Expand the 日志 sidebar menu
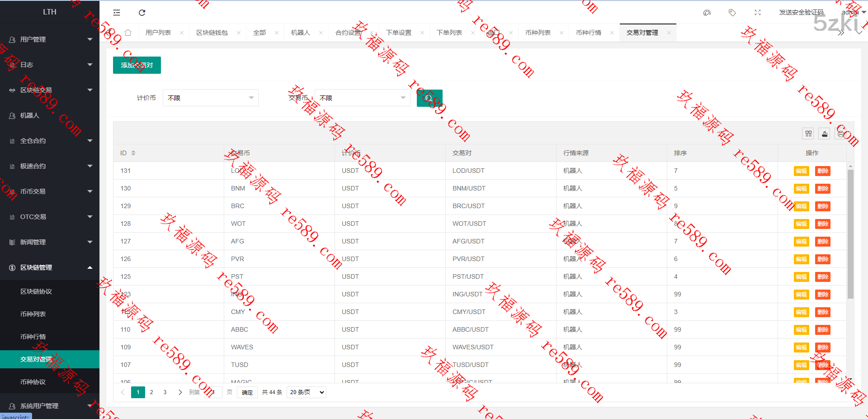Viewport: 868px width, 419px height. pyautogui.click(x=50, y=65)
